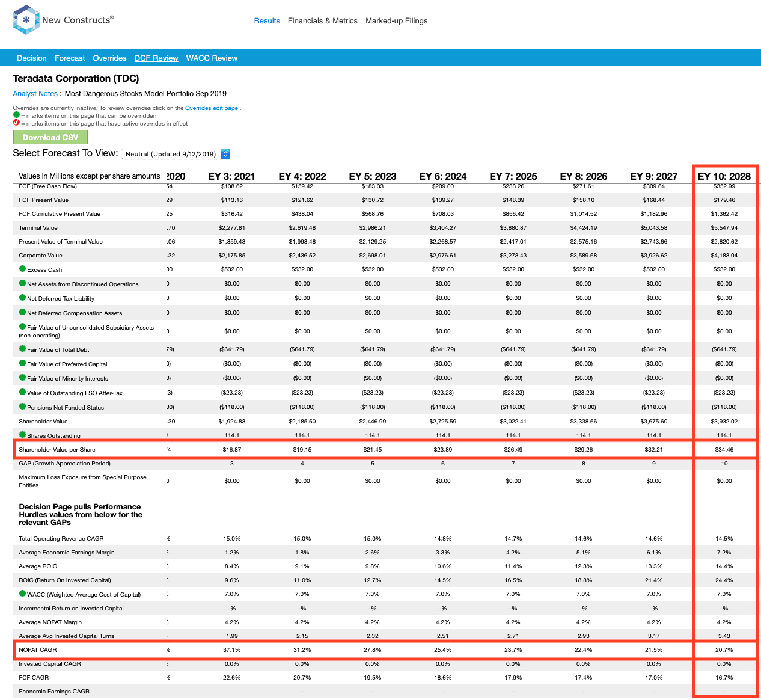Switch to the Forecast page
761x700 pixels.
click(70, 58)
